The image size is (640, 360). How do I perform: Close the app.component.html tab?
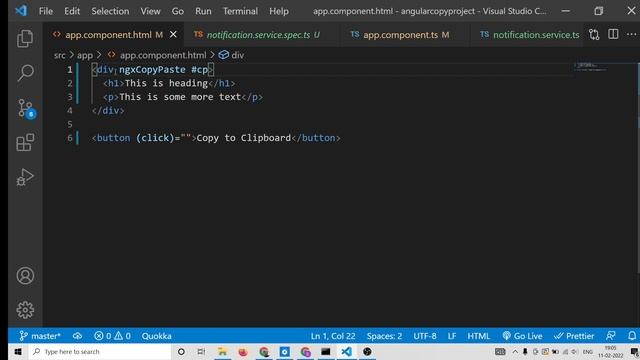pyautogui.click(x=173, y=35)
